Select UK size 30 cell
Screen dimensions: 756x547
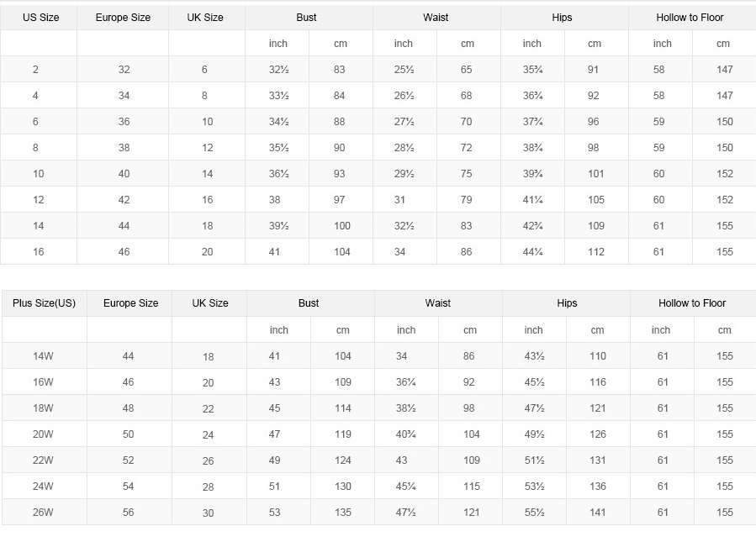pyautogui.click(x=208, y=513)
